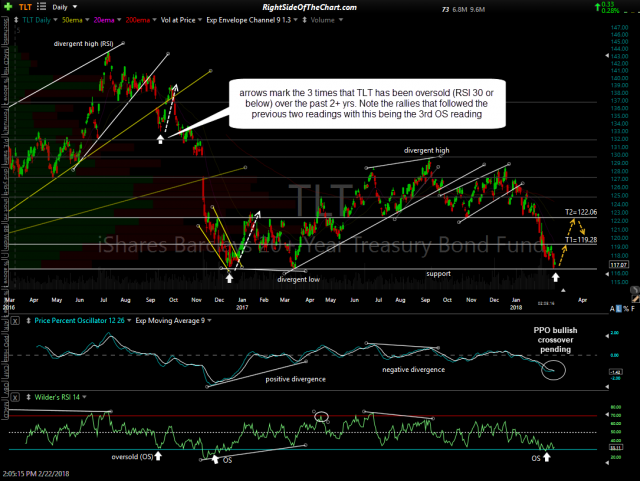Click the 2:05:15 PM 2/22/2018 timestamp
The height and width of the screenshot is (481, 640).
pyautogui.click(x=36, y=474)
